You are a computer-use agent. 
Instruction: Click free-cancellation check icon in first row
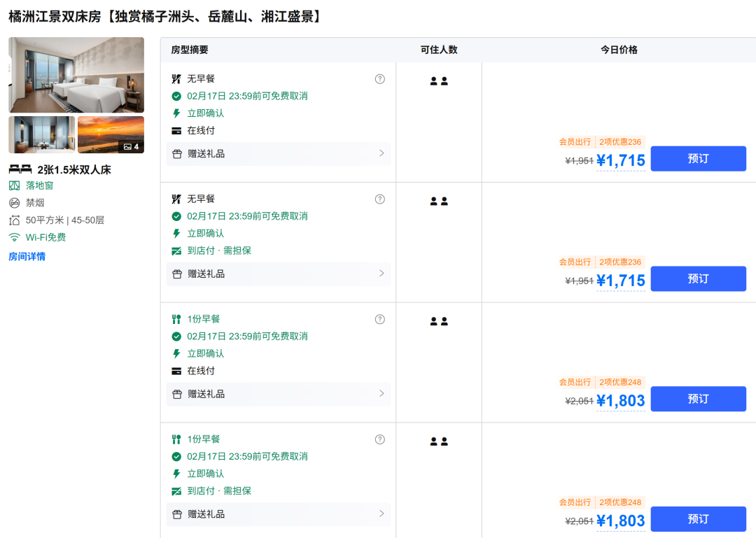176,96
